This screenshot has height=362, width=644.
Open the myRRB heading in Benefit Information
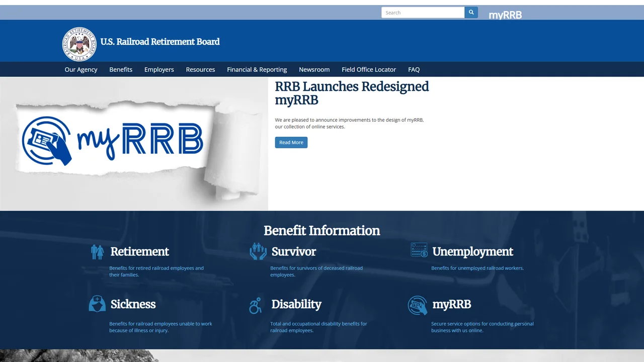click(452, 304)
